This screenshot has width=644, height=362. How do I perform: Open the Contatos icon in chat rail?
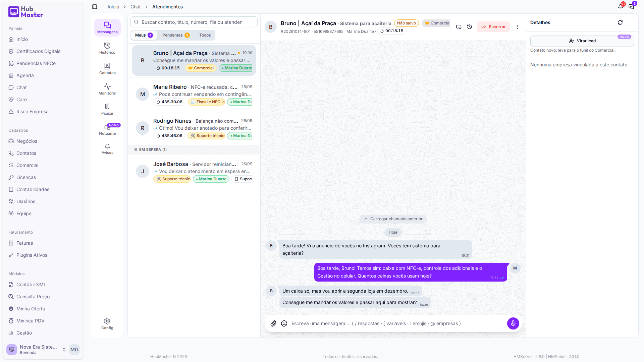(x=107, y=69)
